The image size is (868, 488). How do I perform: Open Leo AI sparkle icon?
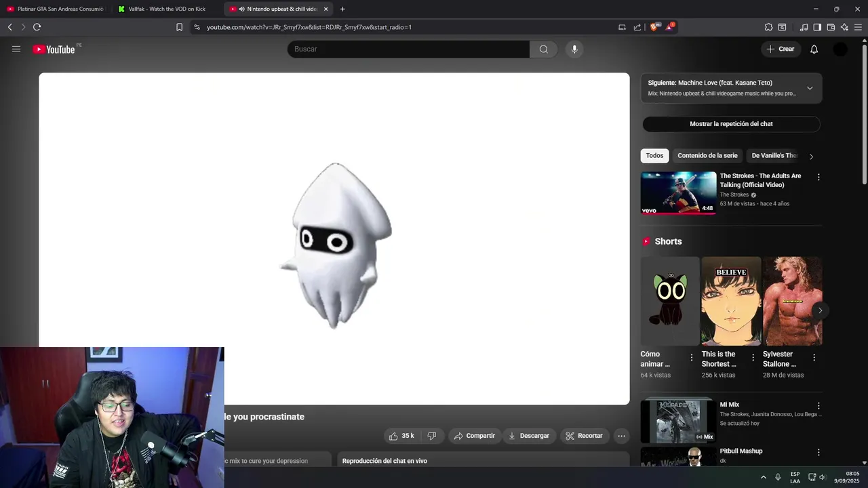click(844, 27)
